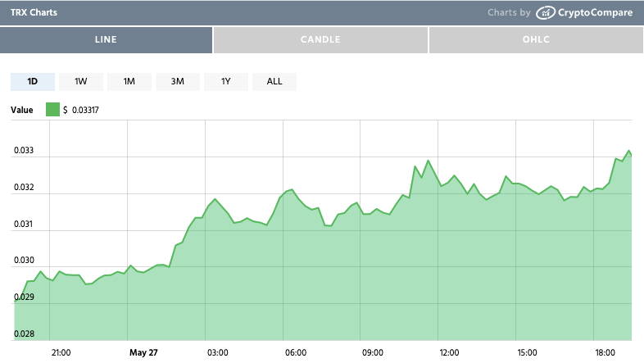This screenshot has height=363, width=644.
Task: Show ALL time price history
Action: (274, 81)
